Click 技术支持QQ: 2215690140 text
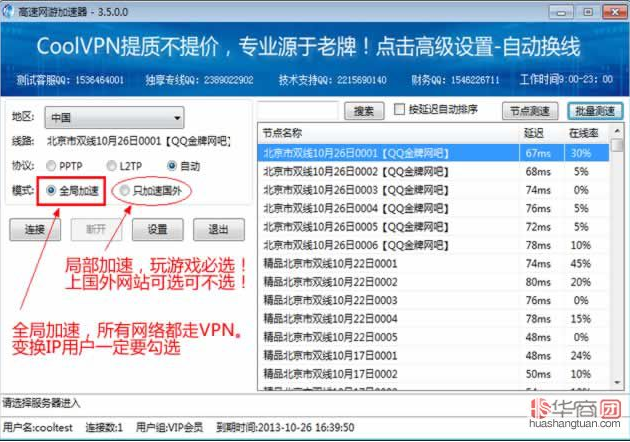630x442 pixels. pyautogui.click(x=333, y=80)
